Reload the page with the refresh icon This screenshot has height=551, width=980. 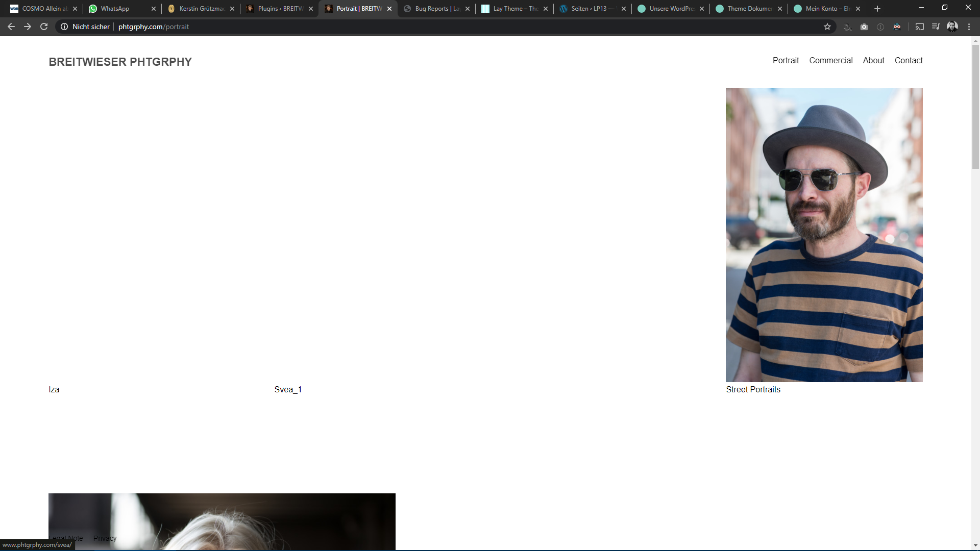[x=44, y=27]
